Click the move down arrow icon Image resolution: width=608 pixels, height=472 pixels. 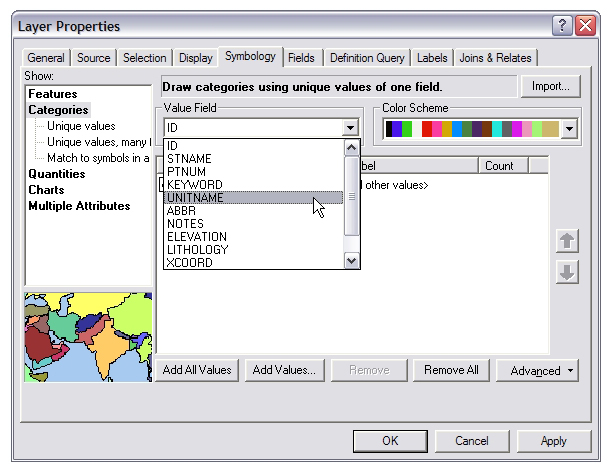pyautogui.click(x=567, y=272)
